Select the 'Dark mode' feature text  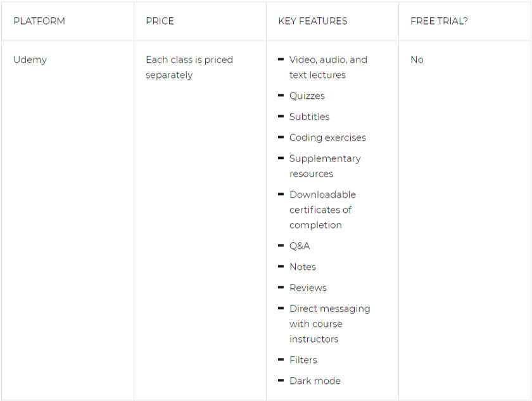pos(315,381)
